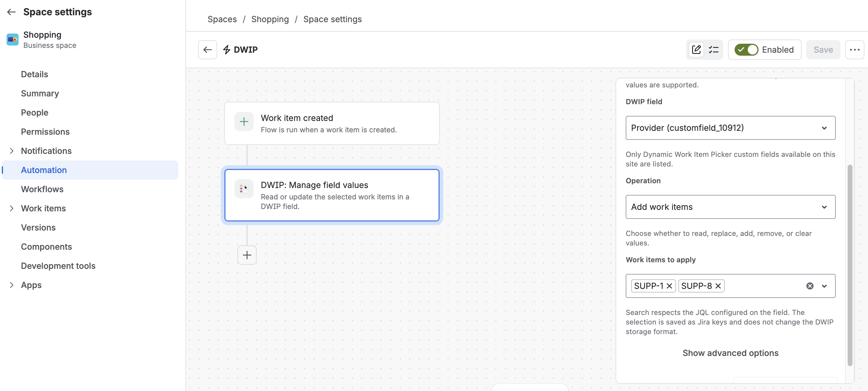Expand the Notifications section
This screenshot has width=868, height=391.
pyautogui.click(x=12, y=151)
